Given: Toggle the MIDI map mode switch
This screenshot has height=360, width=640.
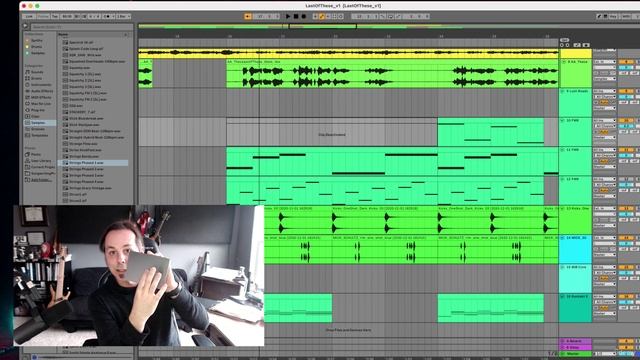Looking at the screenshot, I should click(x=626, y=16).
